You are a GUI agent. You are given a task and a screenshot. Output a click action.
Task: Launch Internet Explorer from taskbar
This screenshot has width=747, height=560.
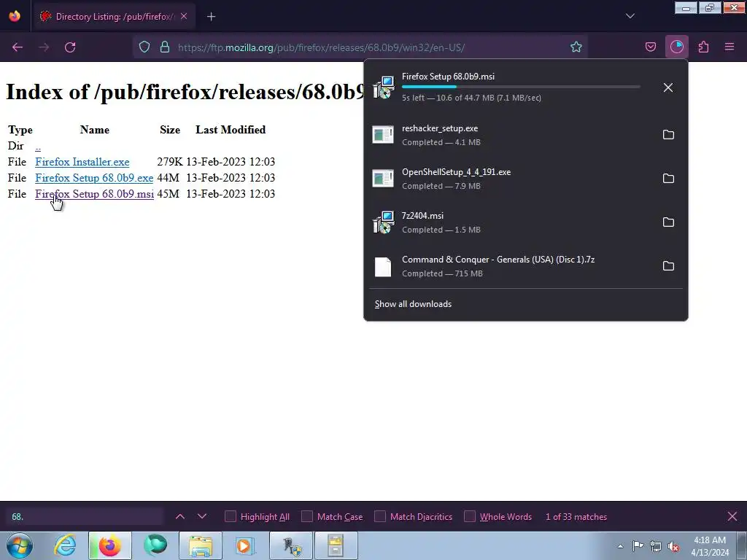(65, 545)
